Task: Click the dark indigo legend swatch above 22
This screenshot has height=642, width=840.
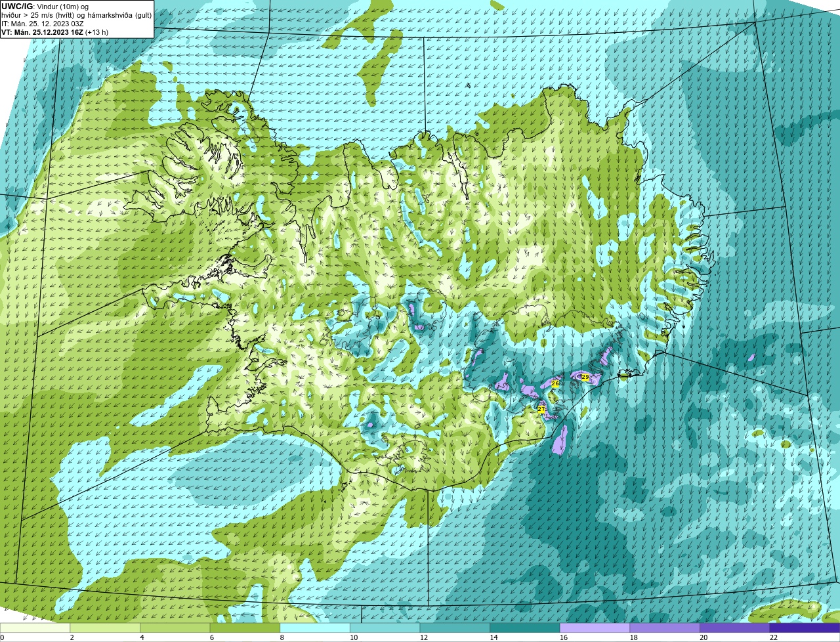Action: click(805, 628)
